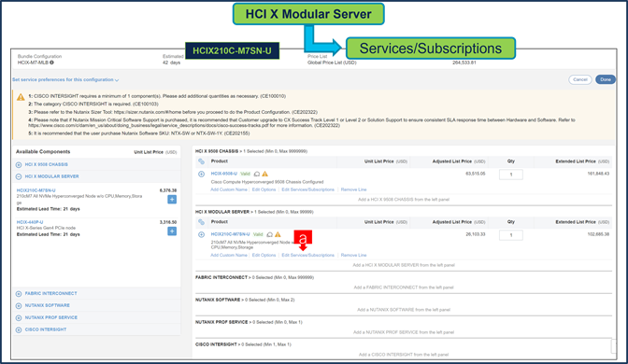Click Add Custom Name under HCIX210C-M7SN-U
This screenshot has width=628, height=364.
pyautogui.click(x=229, y=255)
